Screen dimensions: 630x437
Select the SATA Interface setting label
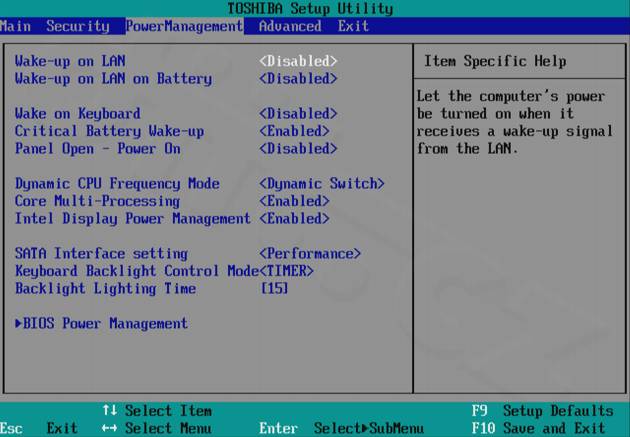(101, 253)
